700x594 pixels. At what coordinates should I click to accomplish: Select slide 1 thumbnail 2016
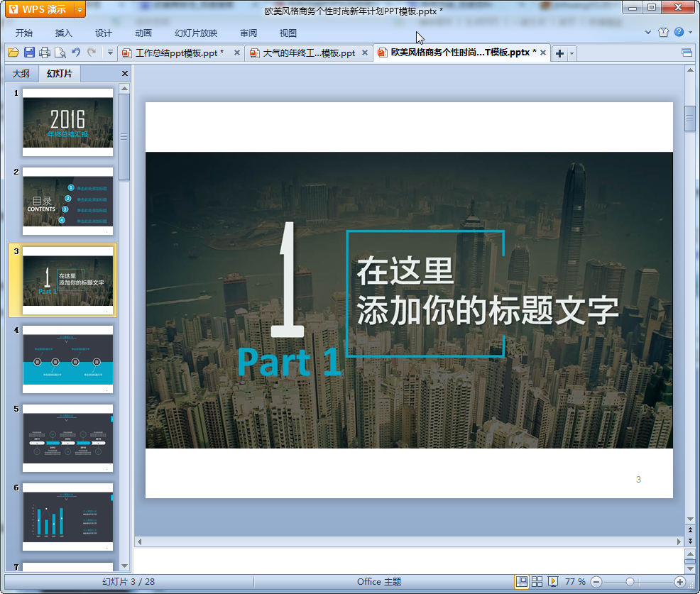pos(68,122)
